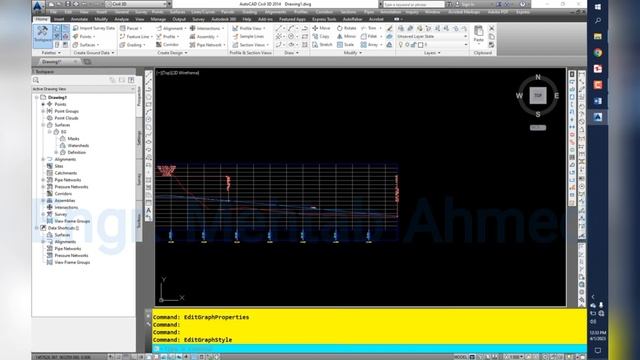Select the Stretch tool
The image size is (640, 360).
click(322, 45)
